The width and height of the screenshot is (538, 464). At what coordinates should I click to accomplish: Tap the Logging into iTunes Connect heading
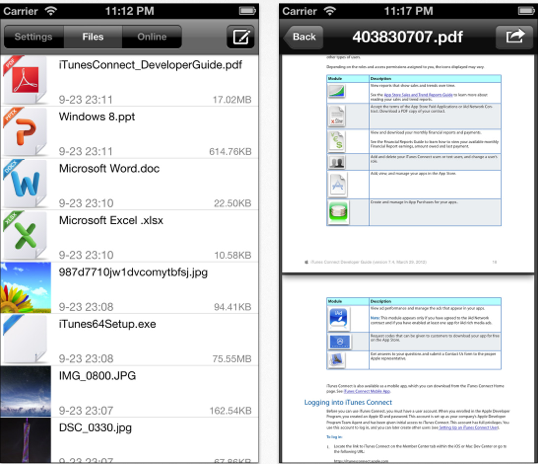click(348, 403)
